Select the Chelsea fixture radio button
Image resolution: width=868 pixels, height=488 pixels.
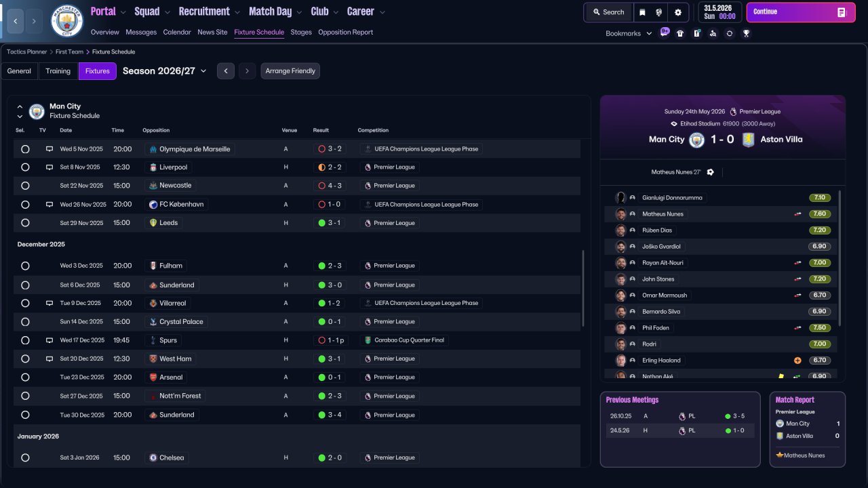pos(25,458)
